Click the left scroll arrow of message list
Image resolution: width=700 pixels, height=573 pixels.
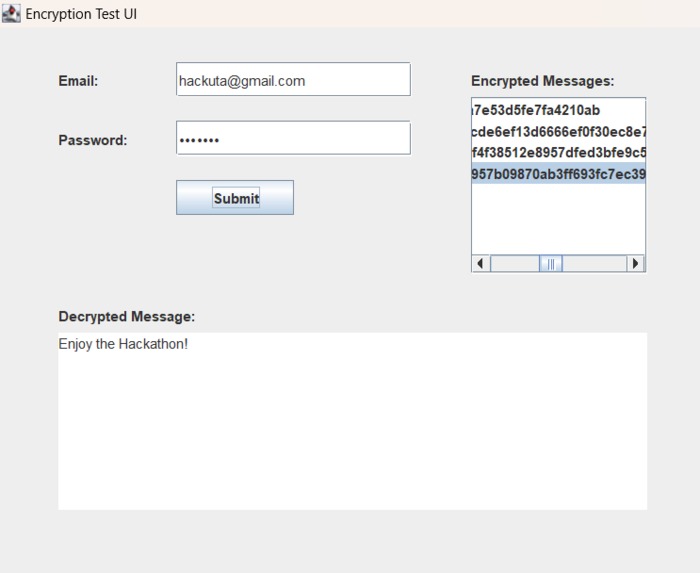point(481,263)
